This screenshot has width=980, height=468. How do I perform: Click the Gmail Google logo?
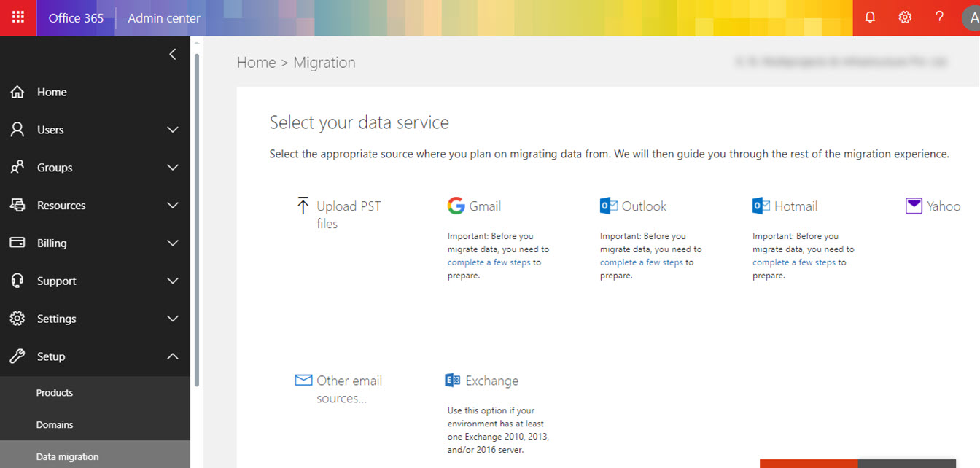456,206
